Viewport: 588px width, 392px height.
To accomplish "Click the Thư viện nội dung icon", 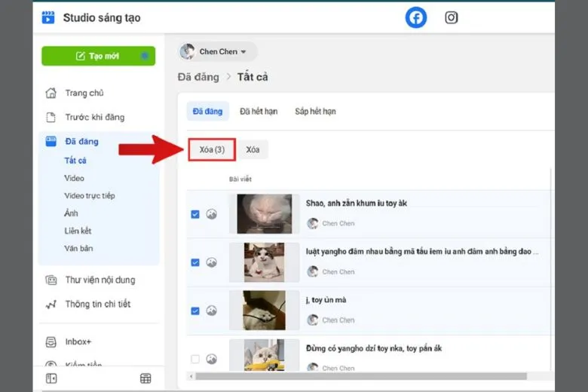I will [51, 280].
